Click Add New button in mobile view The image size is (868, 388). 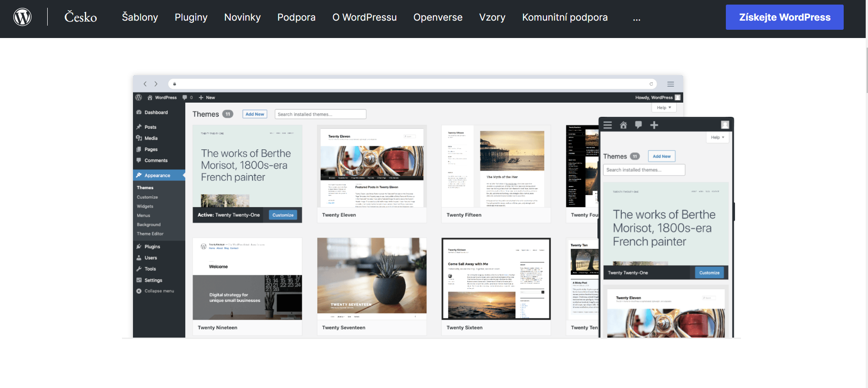click(x=662, y=156)
